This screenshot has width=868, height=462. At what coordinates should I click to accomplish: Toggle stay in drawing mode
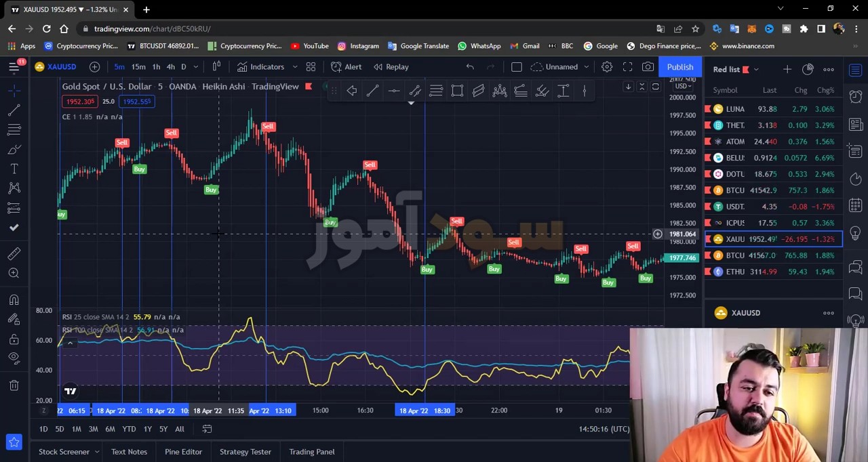point(14,319)
